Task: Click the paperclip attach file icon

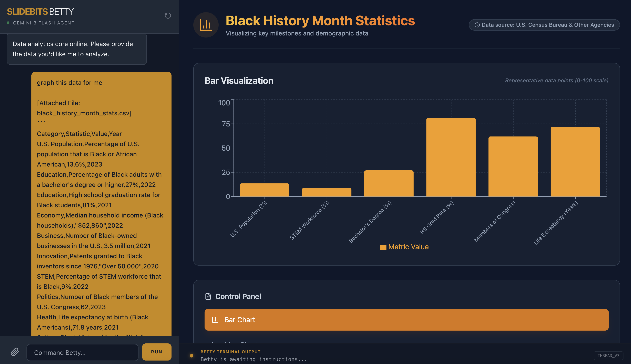Action: (x=15, y=352)
